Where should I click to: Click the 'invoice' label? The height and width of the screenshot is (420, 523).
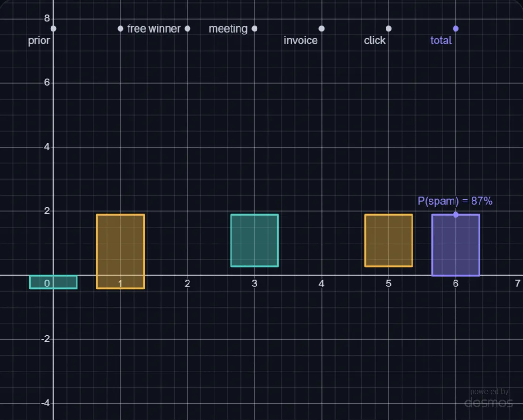[300, 41]
